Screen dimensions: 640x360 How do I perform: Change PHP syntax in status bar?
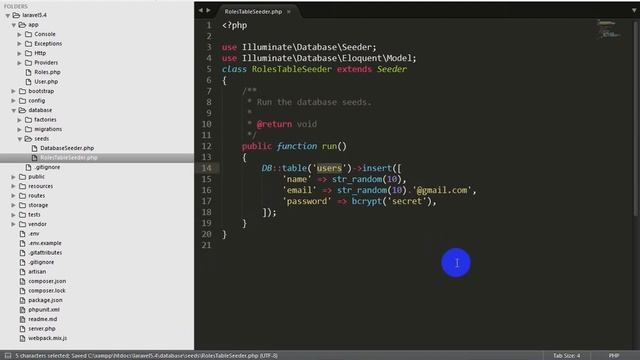coord(614,356)
